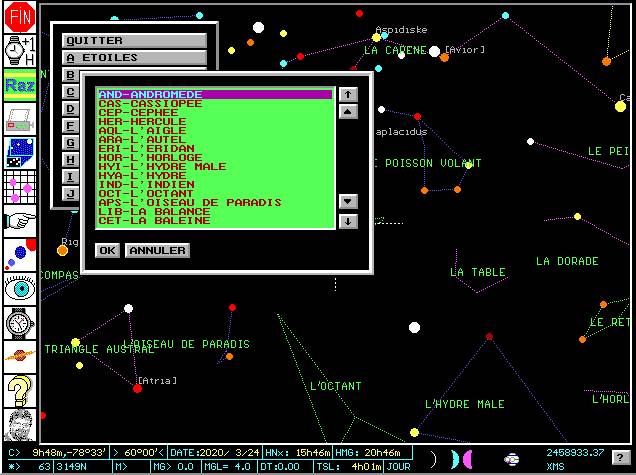636x475 pixels.
Task: Click the cyan crescent moon icon
Action: click(456, 459)
